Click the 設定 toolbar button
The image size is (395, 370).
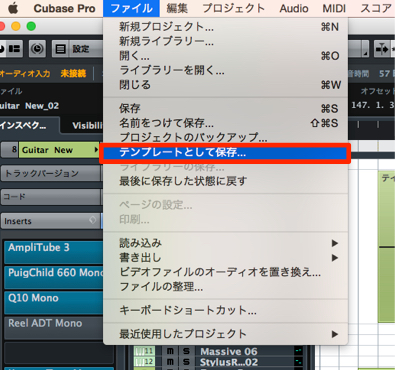click(x=81, y=49)
